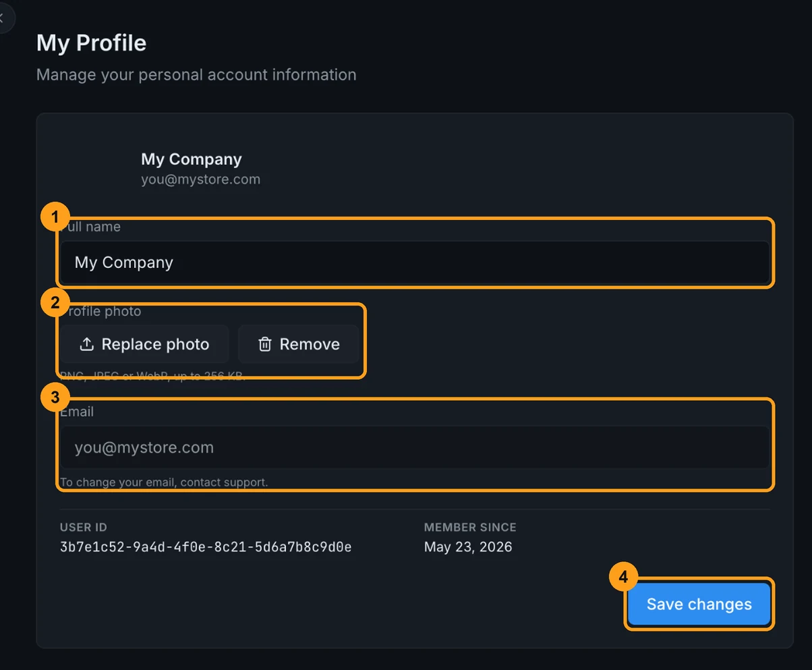This screenshot has width=812, height=670.
Task: Click the USER ID label
Action: pos(84,528)
